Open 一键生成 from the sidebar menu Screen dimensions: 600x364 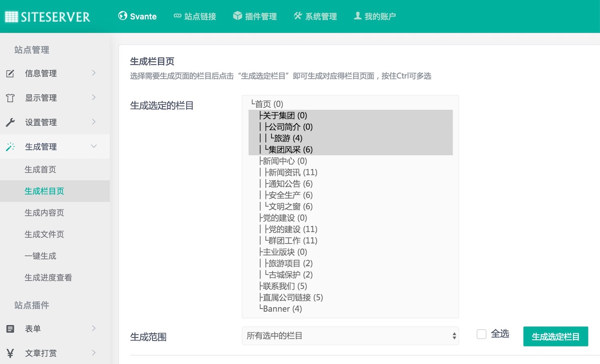(x=40, y=256)
